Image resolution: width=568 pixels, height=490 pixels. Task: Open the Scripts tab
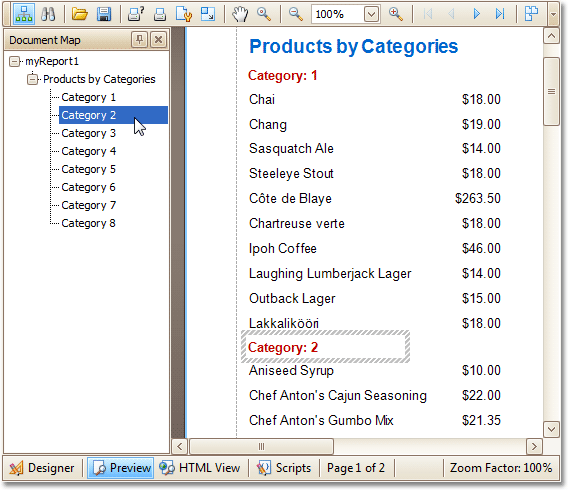coord(284,468)
